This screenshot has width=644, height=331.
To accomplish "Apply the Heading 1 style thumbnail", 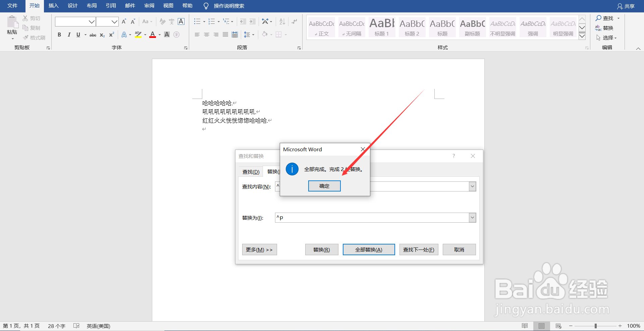I will pyautogui.click(x=382, y=27).
